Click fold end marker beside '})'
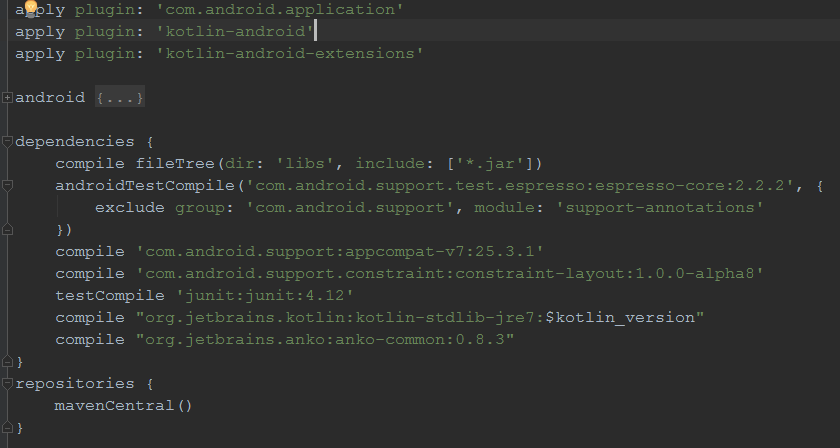Viewport: 840px width, 448px height. [x=7, y=229]
